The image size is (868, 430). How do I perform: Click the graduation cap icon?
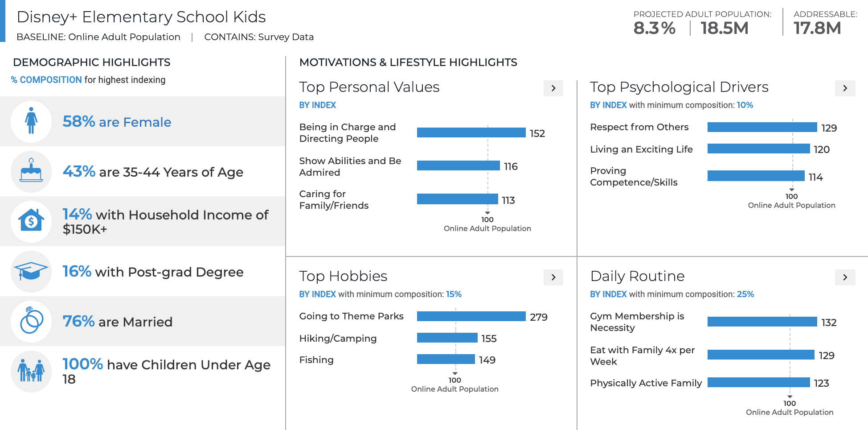31,271
